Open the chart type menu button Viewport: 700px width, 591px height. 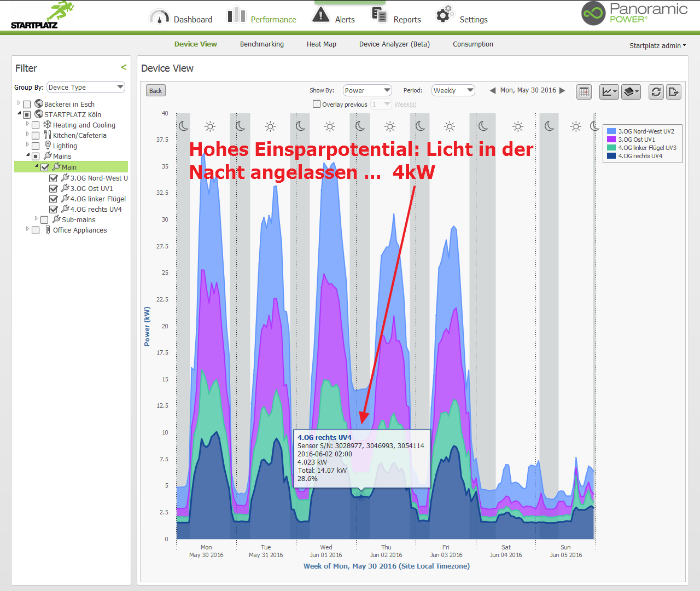tap(609, 92)
